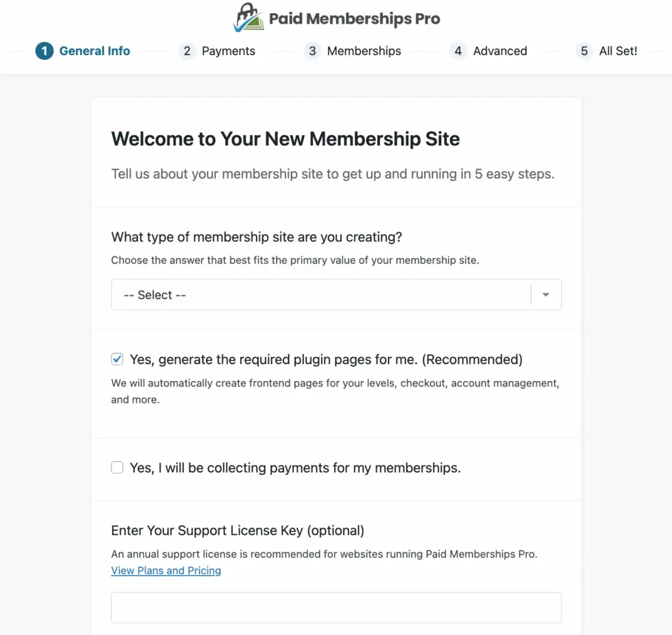Open the View Plans and Pricing link
This screenshot has width=672, height=635.
point(166,570)
